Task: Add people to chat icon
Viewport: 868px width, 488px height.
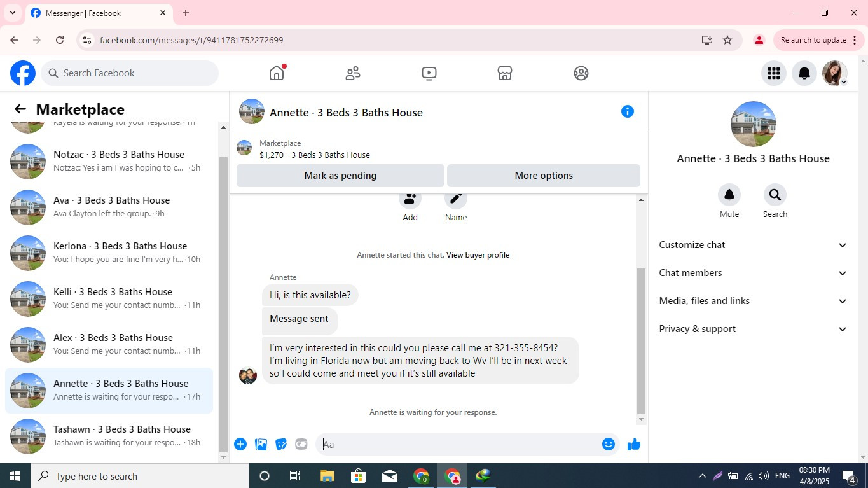Action: pos(410,199)
